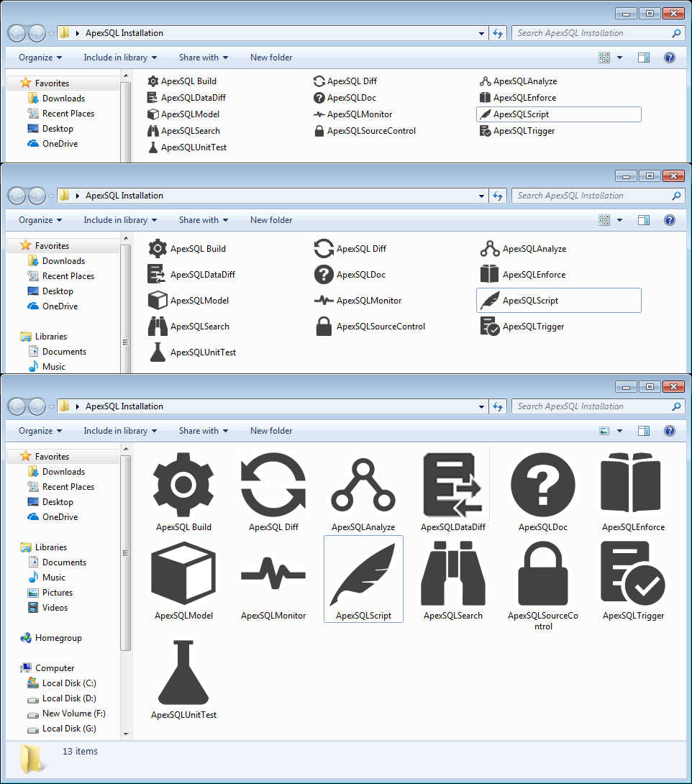Screen dimensions: 692x784
Task: Open Share with menu in the medium-icons window
Action: (204, 220)
